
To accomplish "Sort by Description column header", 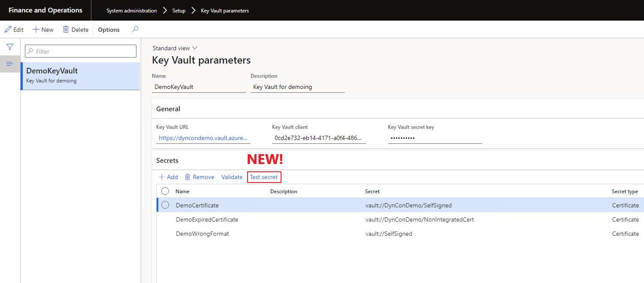I will point(284,192).
